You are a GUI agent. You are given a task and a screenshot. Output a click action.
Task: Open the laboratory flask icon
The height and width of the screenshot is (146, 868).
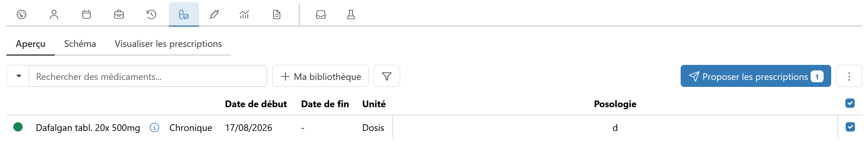[351, 14]
